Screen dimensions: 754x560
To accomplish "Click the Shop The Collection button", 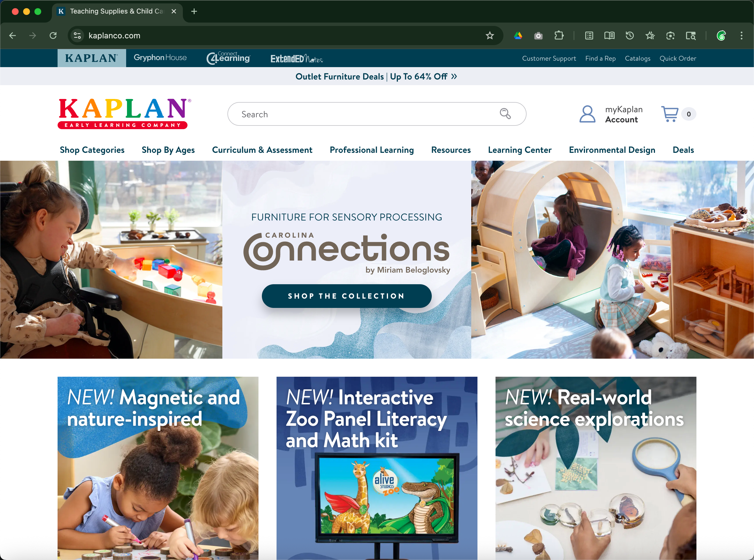I will [346, 296].
